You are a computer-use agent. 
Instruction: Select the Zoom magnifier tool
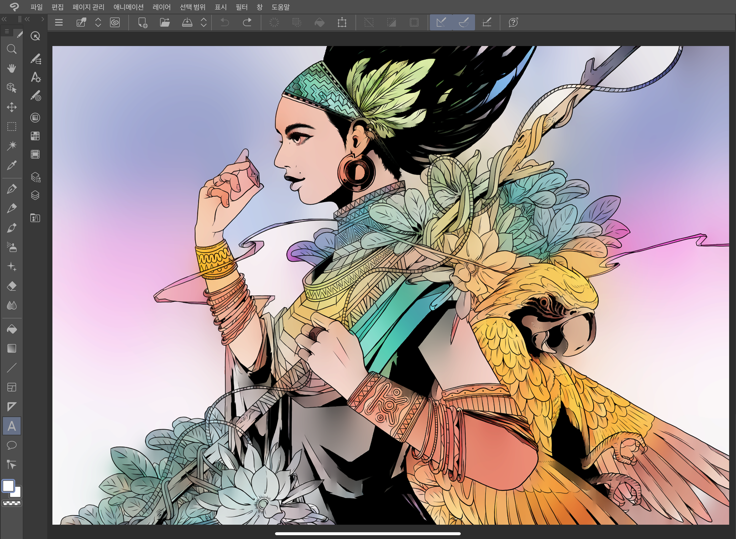(x=12, y=49)
